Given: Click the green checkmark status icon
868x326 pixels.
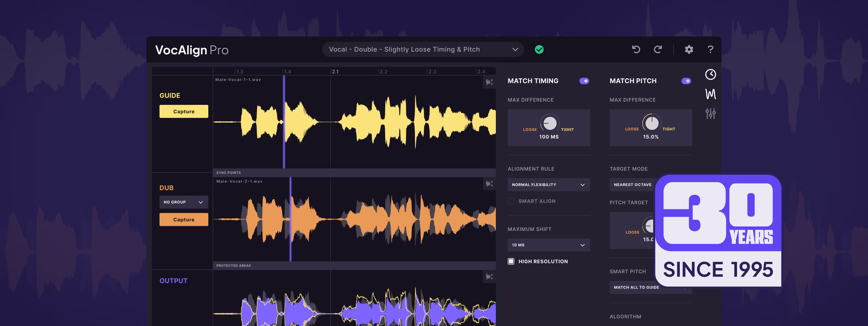Looking at the screenshot, I should tap(539, 50).
